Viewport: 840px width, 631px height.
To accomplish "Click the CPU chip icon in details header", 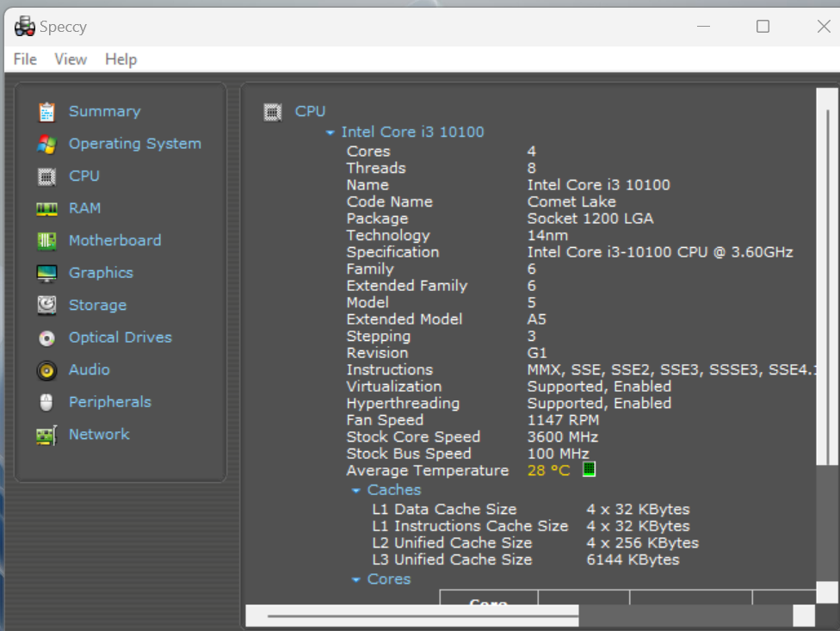I will [x=273, y=112].
